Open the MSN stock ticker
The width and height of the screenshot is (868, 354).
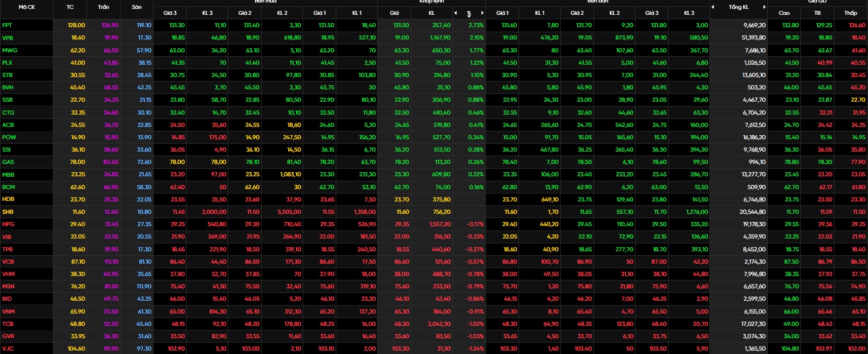point(8,286)
